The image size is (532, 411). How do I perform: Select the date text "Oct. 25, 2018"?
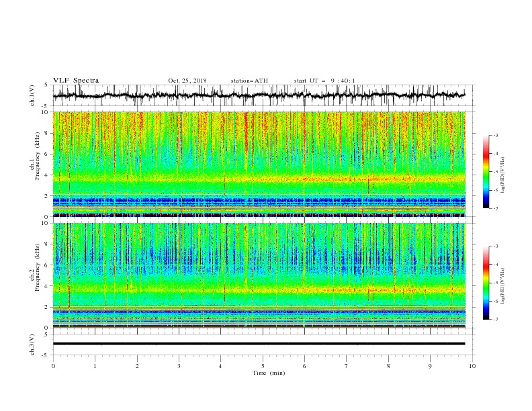point(187,81)
